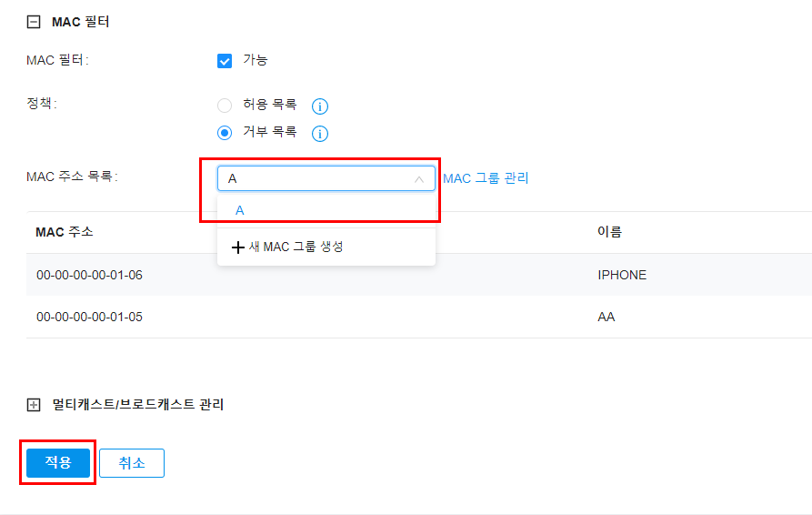Click the plus icon beside 새 MAC 그룹 생성

(237, 247)
